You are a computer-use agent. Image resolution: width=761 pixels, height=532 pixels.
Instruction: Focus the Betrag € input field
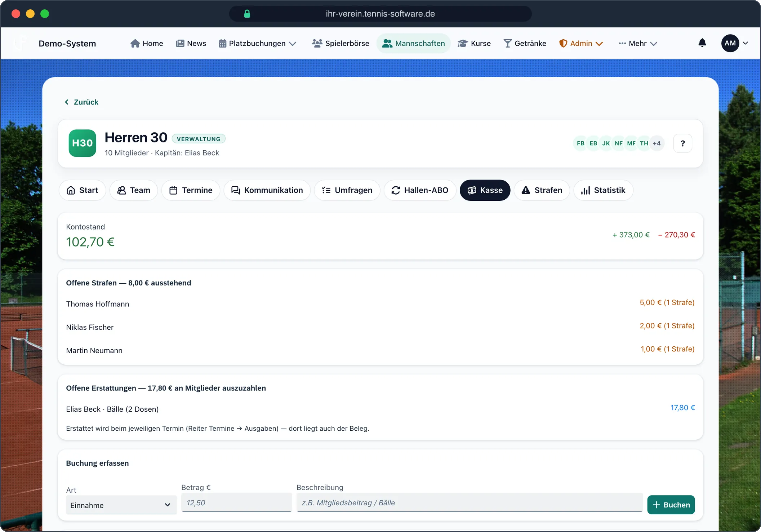pyautogui.click(x=237, y=502)
